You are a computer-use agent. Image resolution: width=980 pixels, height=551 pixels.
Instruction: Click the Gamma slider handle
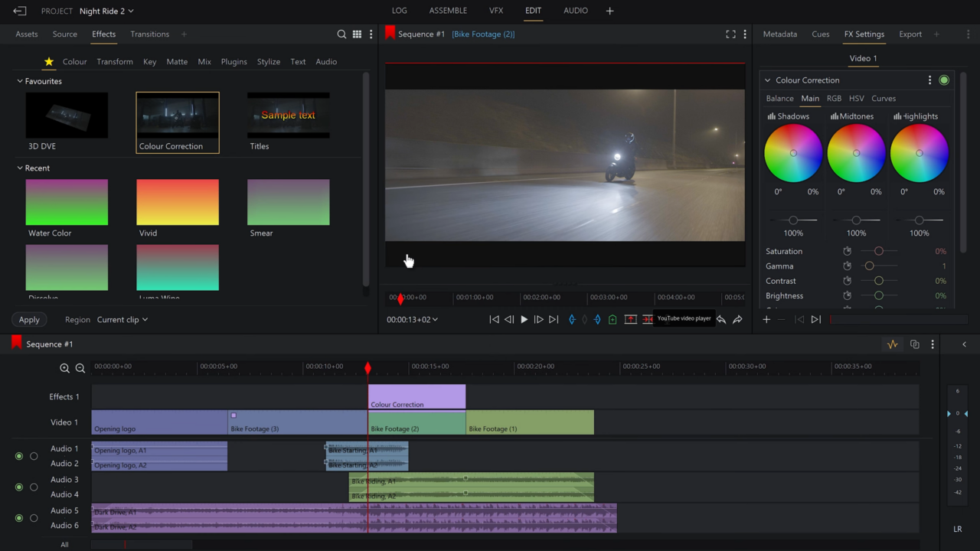pyautogui.click(x=869, y=266)
